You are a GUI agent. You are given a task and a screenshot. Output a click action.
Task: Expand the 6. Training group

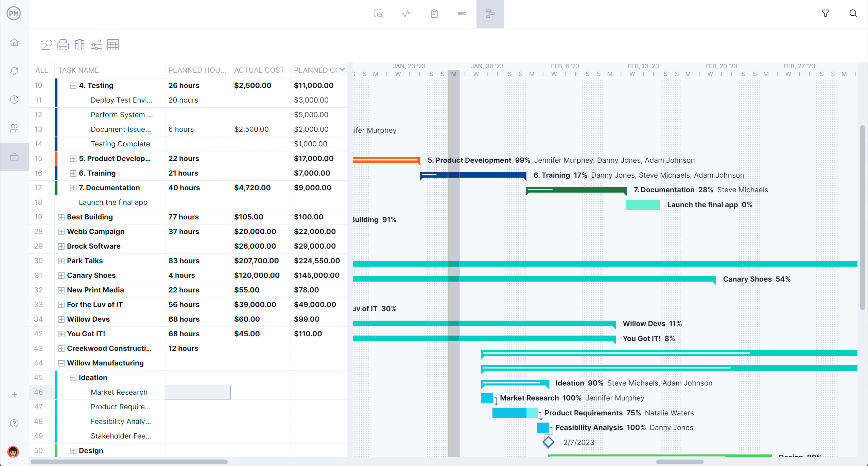pos(73,173)
